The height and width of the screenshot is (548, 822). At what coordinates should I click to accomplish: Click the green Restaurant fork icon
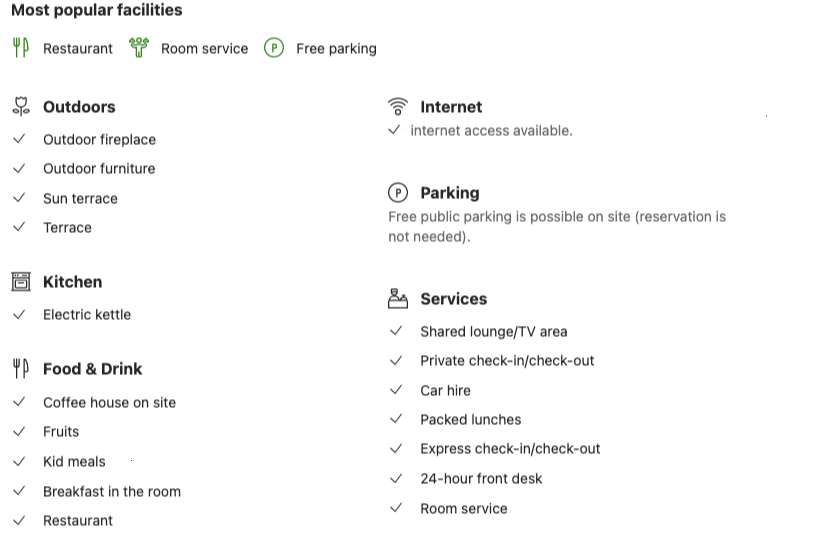(x=20, y=48)
